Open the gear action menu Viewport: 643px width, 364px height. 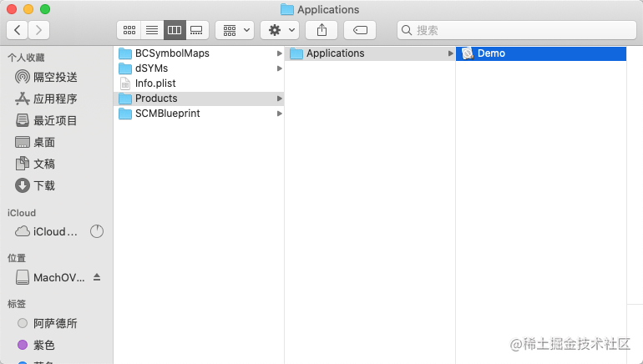click(x=280, y=30)
